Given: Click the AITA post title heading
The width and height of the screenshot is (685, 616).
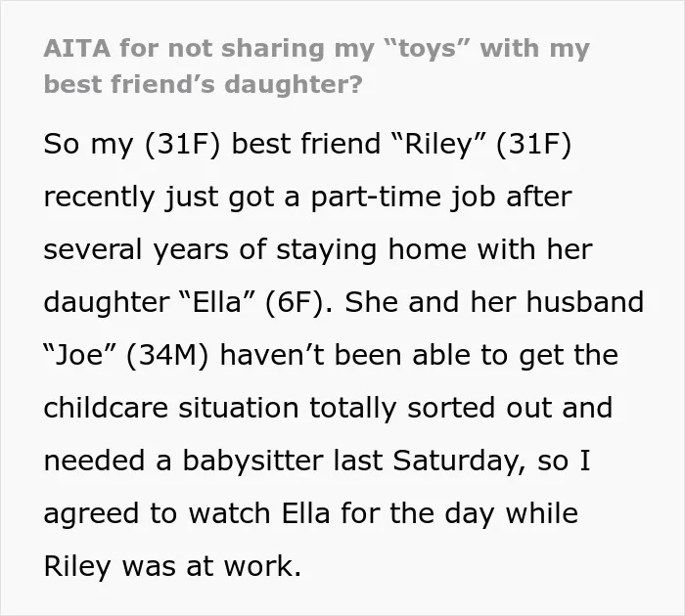Looking at the screenshot, I should pos(317,66).
